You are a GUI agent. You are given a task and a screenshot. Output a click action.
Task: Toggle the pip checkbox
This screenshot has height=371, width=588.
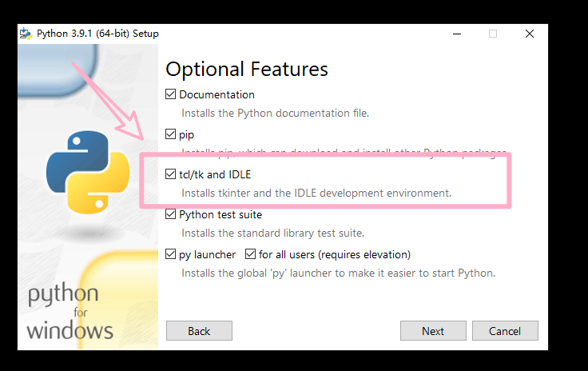(170, 134)
